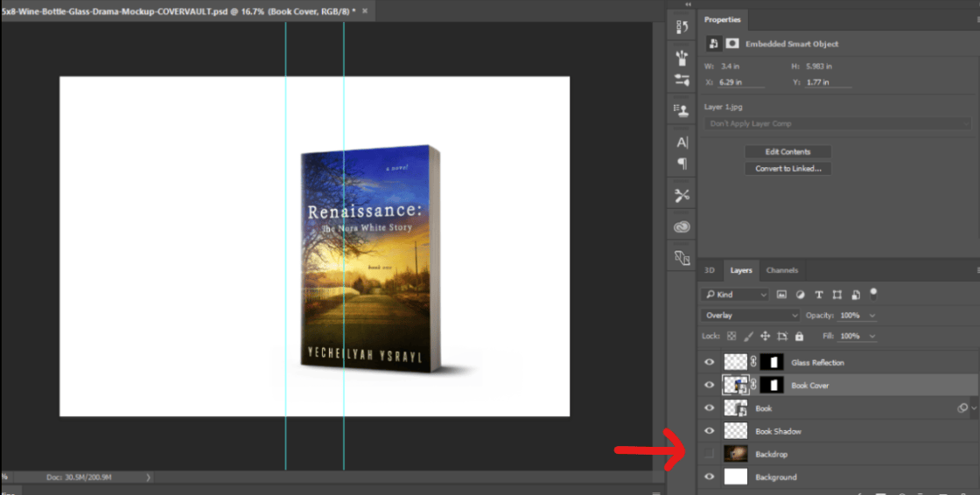Show the hidden Backdrop layer

click(x=709, y=454)
